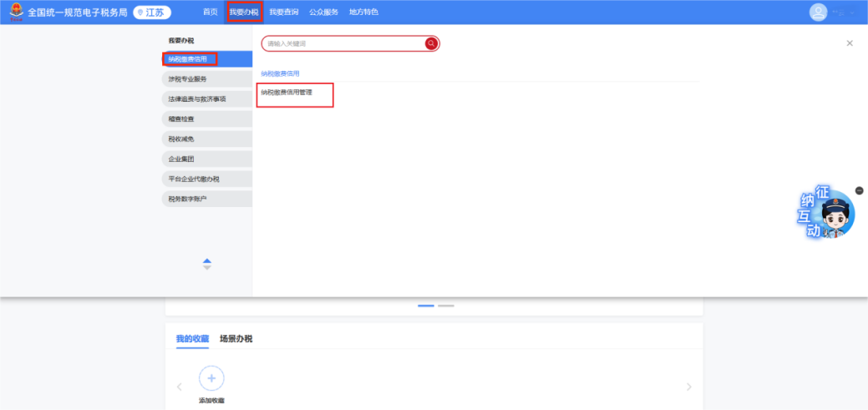Select 涉税专业服务 in the sidebar
This screenshot has height=410, width=868.
206,79
